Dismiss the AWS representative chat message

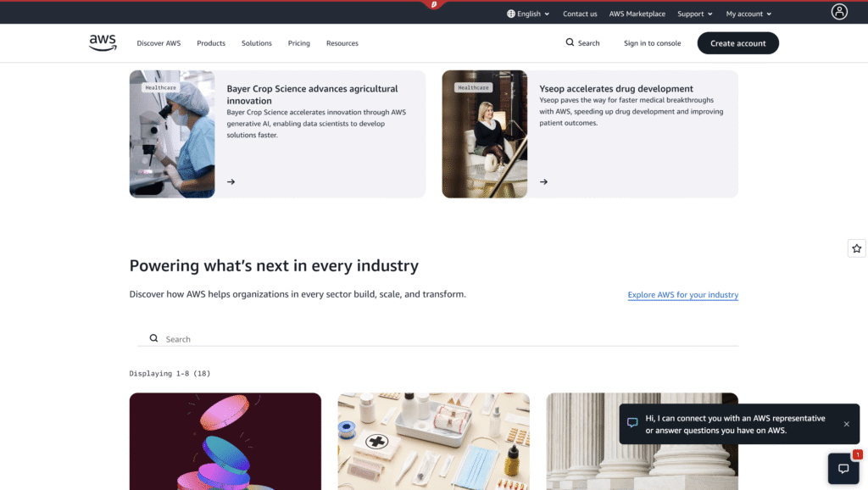click(x=847, y=424)
